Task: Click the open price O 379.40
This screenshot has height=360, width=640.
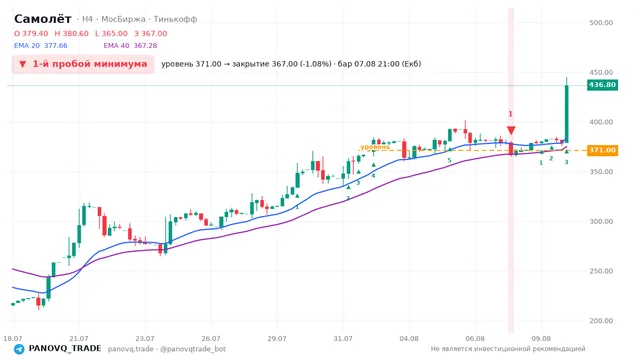Action: coord(31,34)
